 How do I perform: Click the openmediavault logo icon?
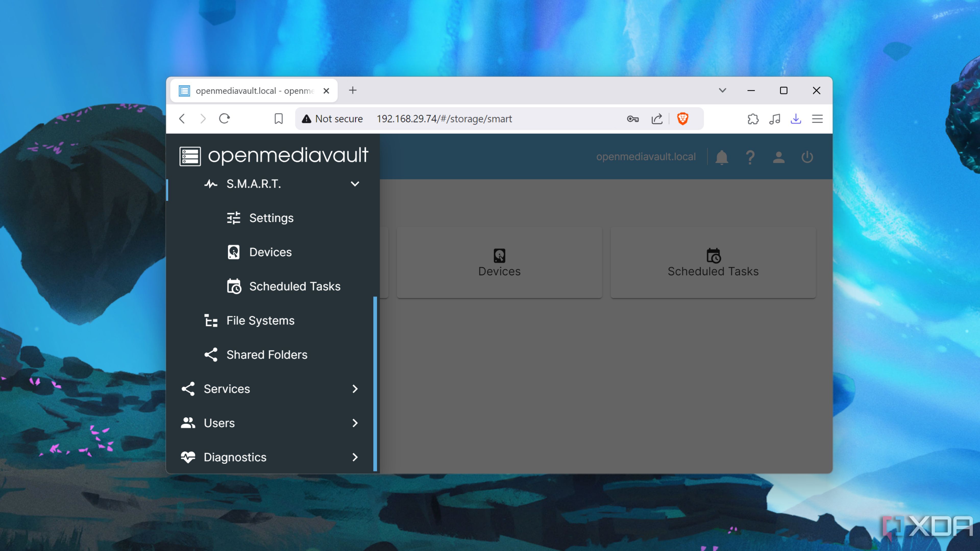(190, 156)
